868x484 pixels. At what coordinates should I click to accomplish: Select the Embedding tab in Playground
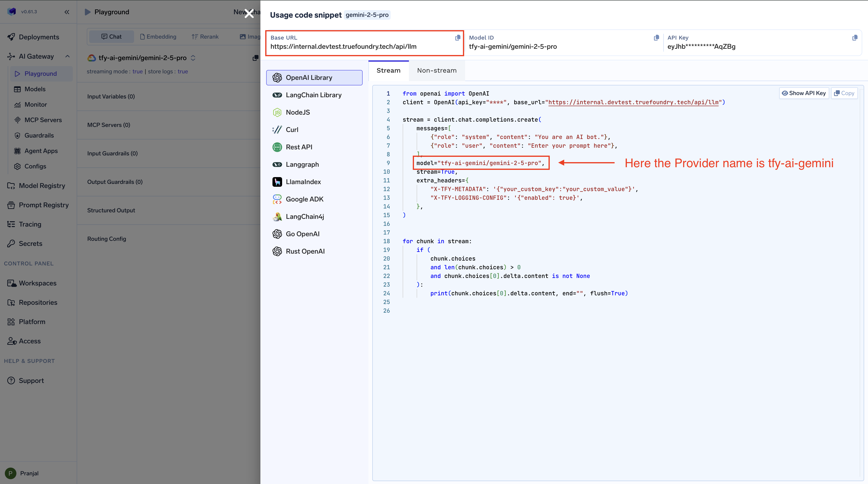pos(158,37)
